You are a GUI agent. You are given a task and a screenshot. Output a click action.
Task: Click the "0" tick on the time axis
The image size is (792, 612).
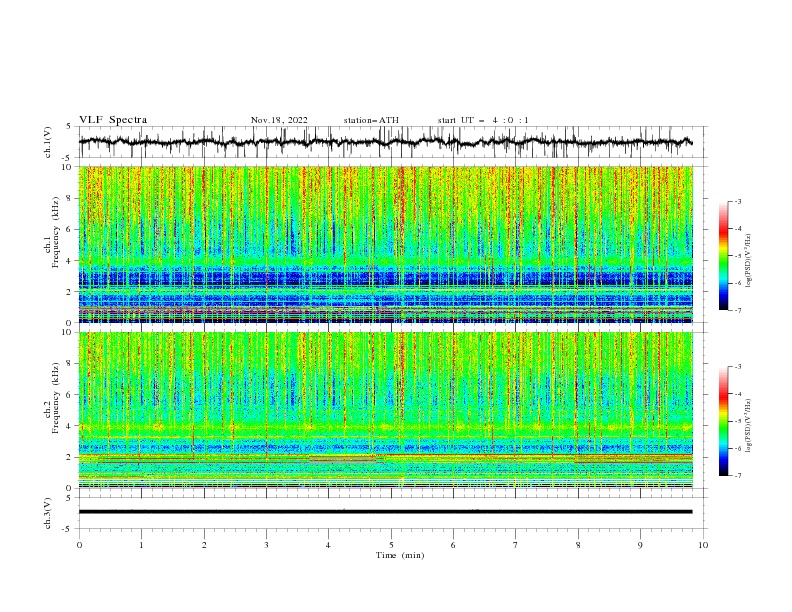(79, 545)
